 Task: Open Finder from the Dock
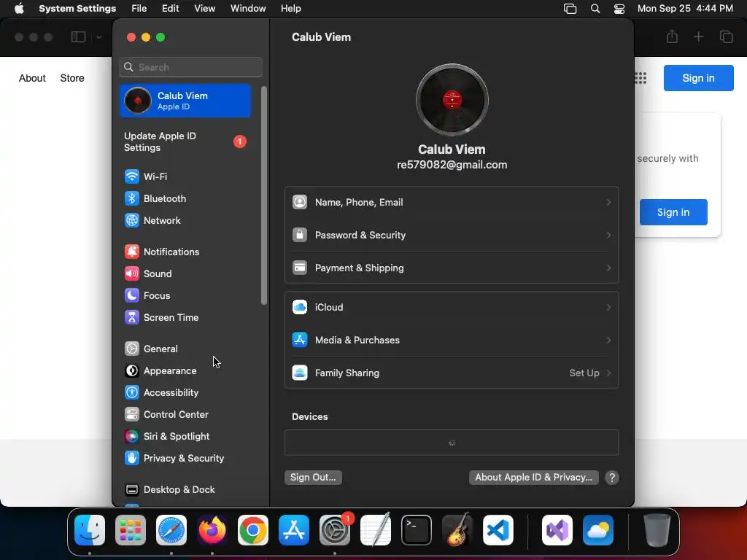[90, 530]
